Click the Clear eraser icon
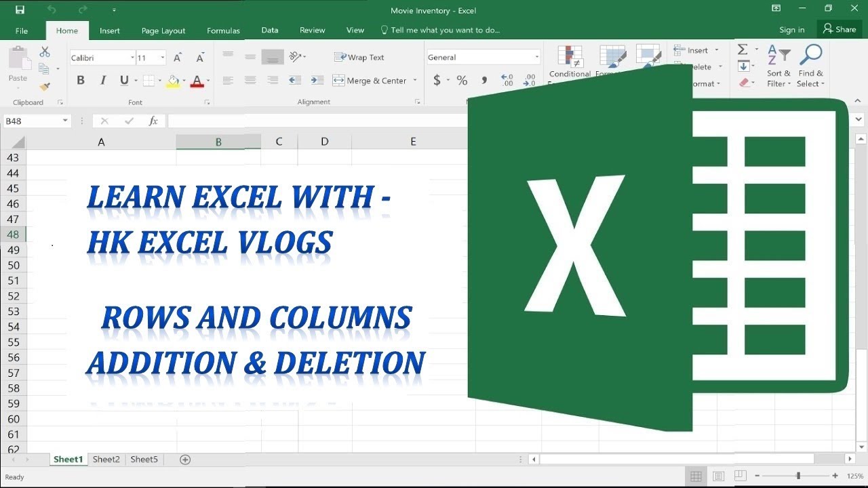 [x=745, y=83]
